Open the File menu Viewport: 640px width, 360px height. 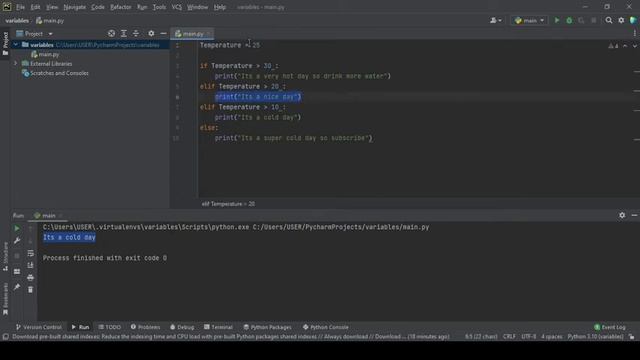tap(20, 7)
